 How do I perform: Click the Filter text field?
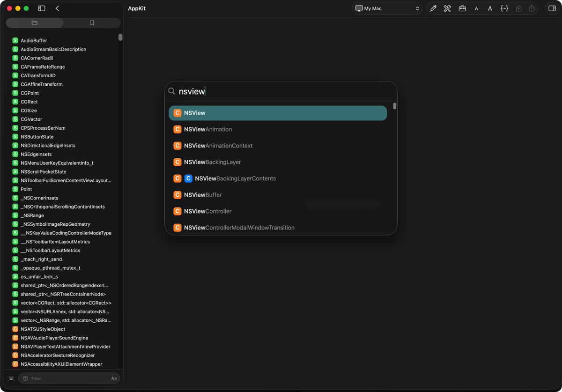69,378
